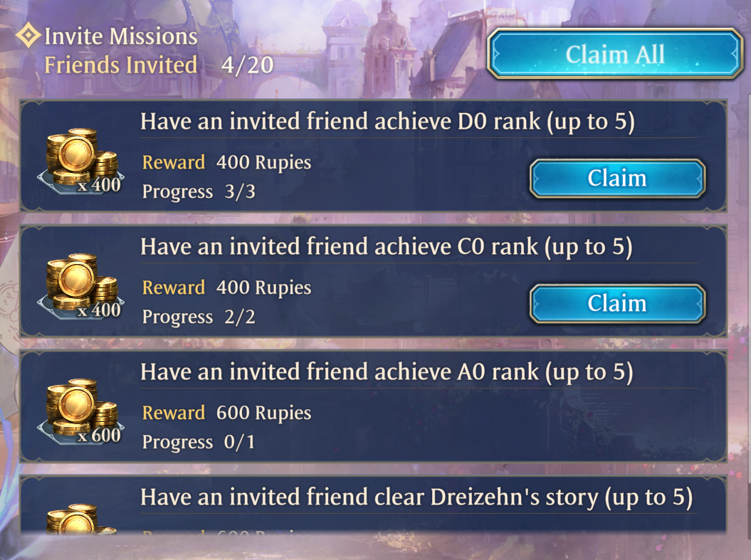
Task: Tap the coin icon for Dreizehn's story mission
Action: [81, 518]
